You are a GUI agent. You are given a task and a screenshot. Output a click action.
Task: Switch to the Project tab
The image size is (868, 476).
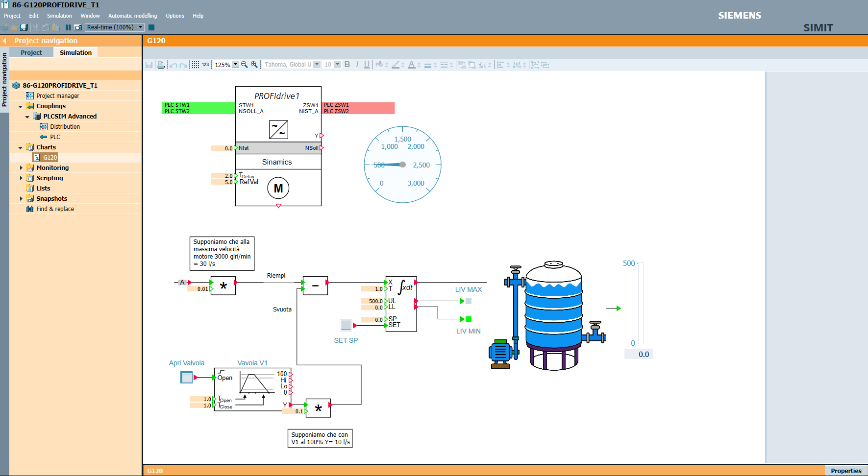point(31,52)
